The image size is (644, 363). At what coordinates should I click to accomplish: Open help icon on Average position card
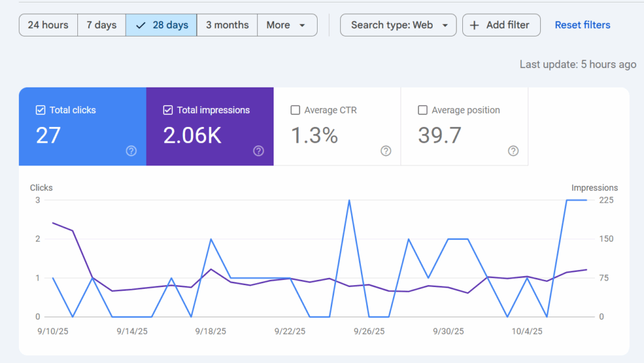[x=513, y=151]
